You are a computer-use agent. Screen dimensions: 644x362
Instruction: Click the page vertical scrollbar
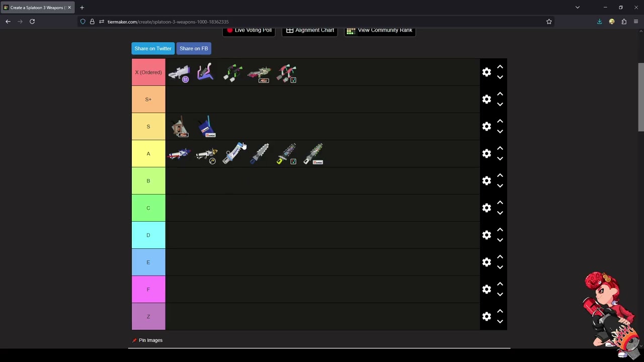tap(641, 98)
